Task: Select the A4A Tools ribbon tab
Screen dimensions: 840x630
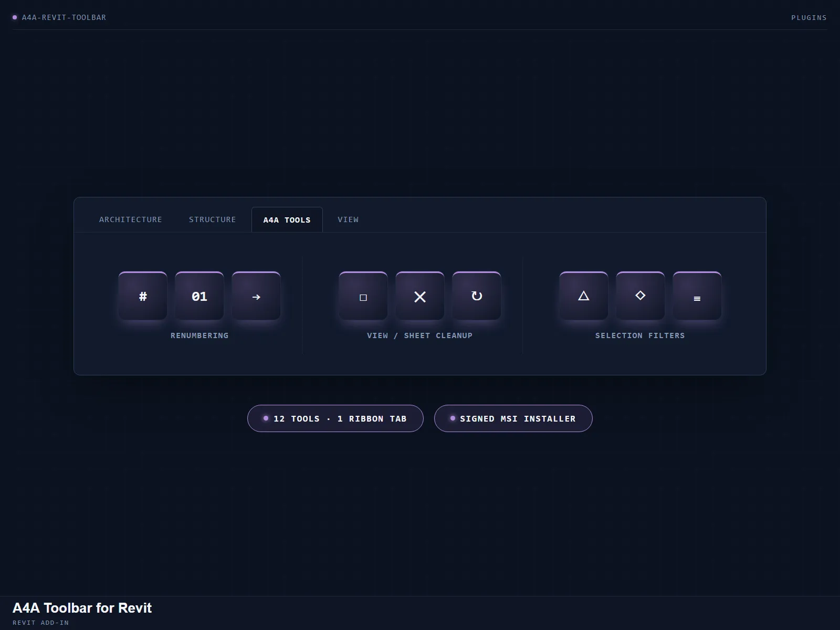Action: coord(287,219)
